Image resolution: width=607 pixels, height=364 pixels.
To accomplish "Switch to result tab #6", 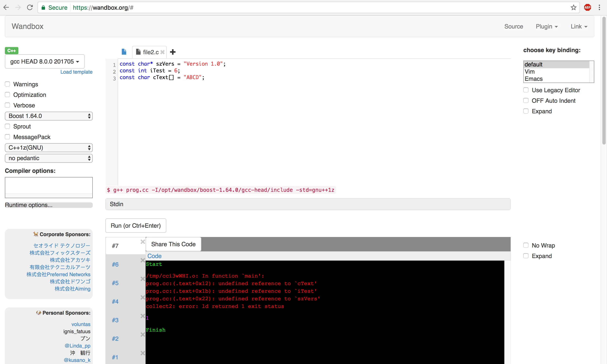I will point(115,264).
